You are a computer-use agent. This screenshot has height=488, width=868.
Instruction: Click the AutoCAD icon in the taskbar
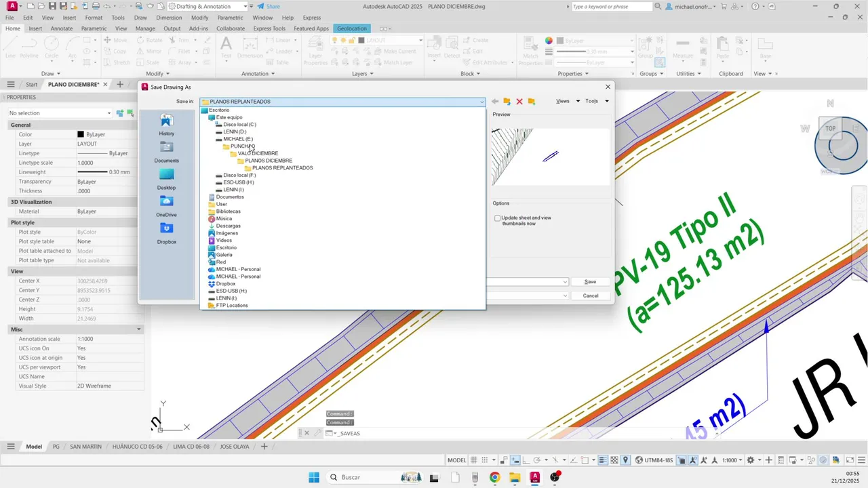535,477
